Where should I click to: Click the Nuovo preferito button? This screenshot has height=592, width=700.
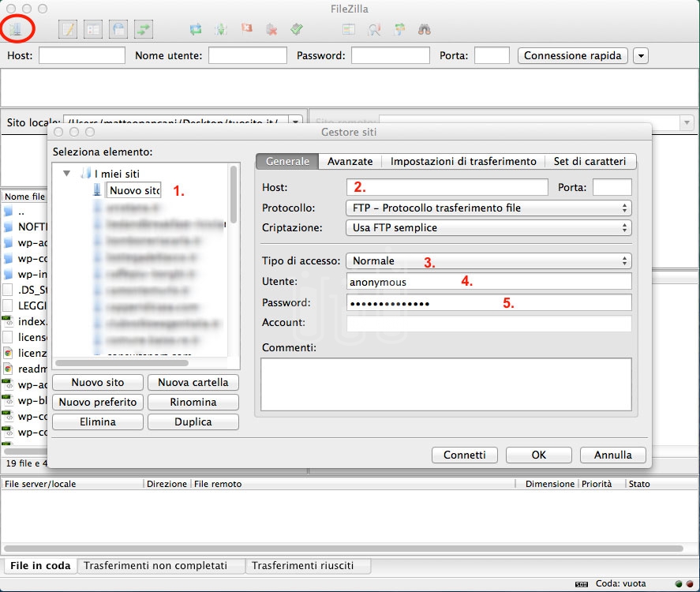pyautogui.click(x=98, y=403)
